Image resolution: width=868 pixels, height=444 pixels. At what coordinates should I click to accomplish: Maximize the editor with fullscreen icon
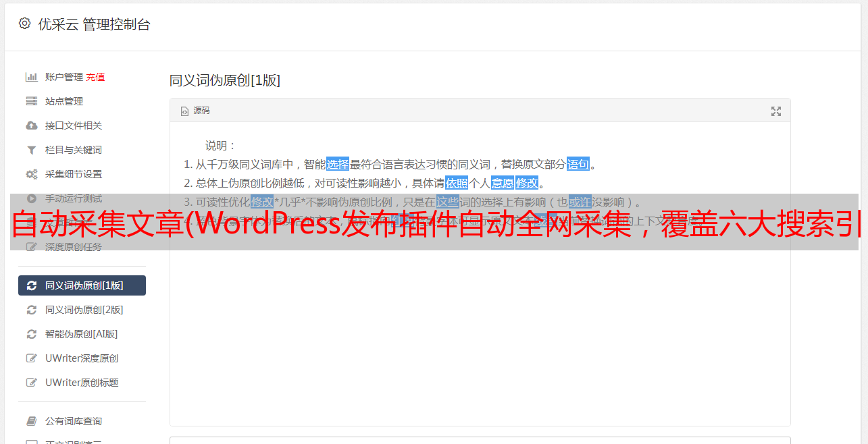pyautogui.click(x=776, y=111)
